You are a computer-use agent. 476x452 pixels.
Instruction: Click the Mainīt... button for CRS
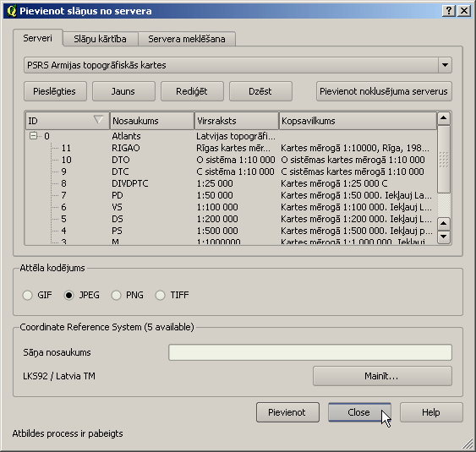coord(382,376)
